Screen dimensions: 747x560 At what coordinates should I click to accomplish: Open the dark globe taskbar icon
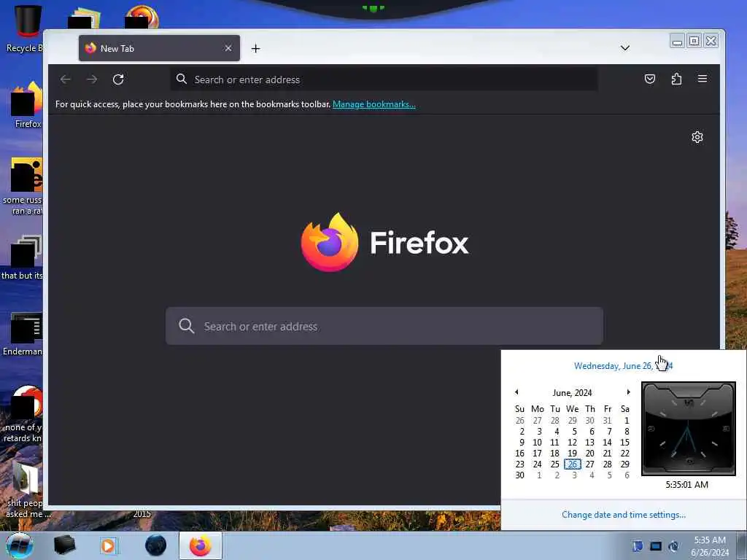pyautogui.click(x=155, y=545)
